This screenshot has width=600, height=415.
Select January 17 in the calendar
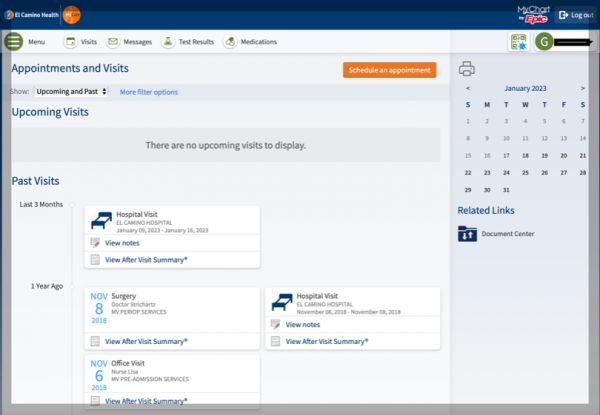pyautogui.click(x=506, y=156)
